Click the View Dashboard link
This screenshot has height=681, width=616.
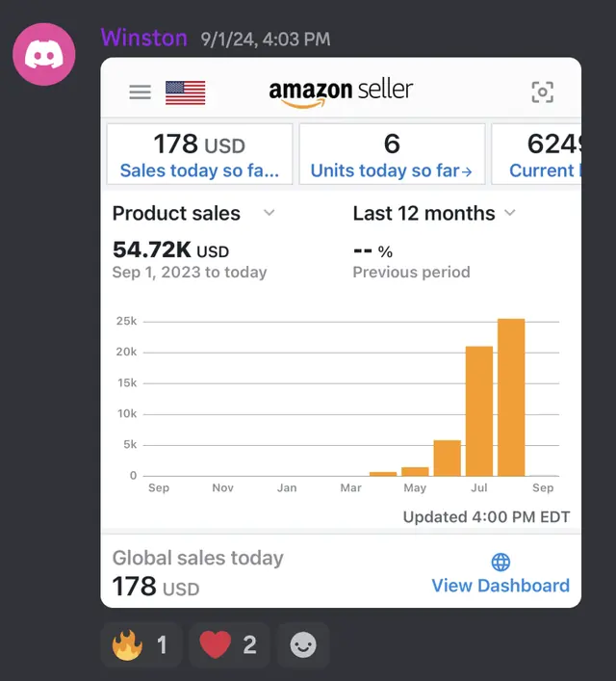tap(500, 586)
